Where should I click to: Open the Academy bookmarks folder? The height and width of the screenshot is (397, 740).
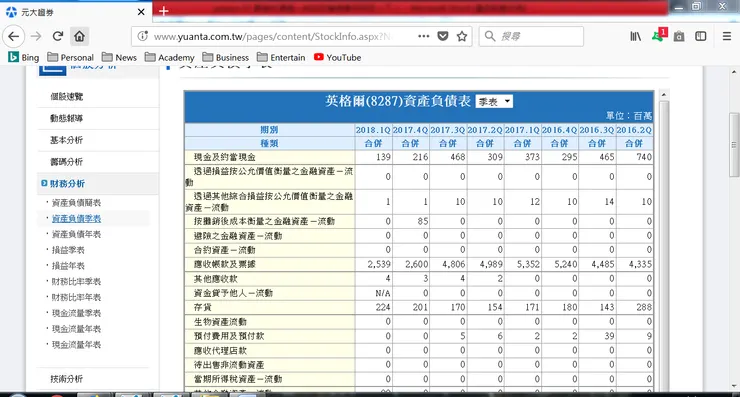point(170,58)
